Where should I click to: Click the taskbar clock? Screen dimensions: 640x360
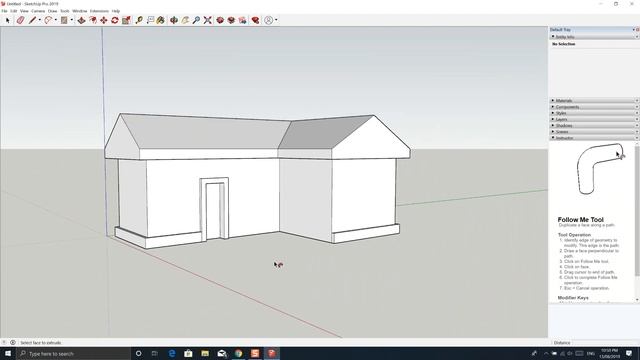point(609,353)
